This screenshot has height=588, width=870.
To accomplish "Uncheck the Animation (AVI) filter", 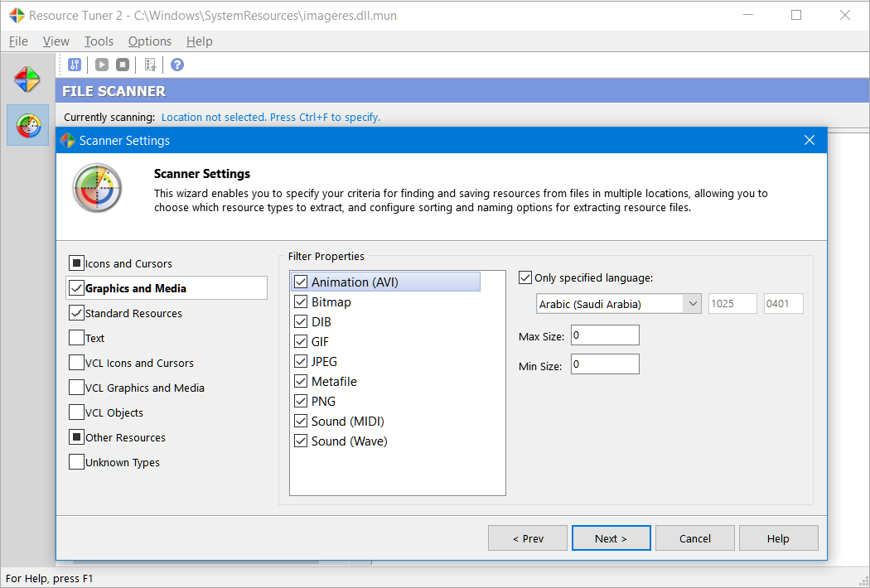I will pos(300,281).
